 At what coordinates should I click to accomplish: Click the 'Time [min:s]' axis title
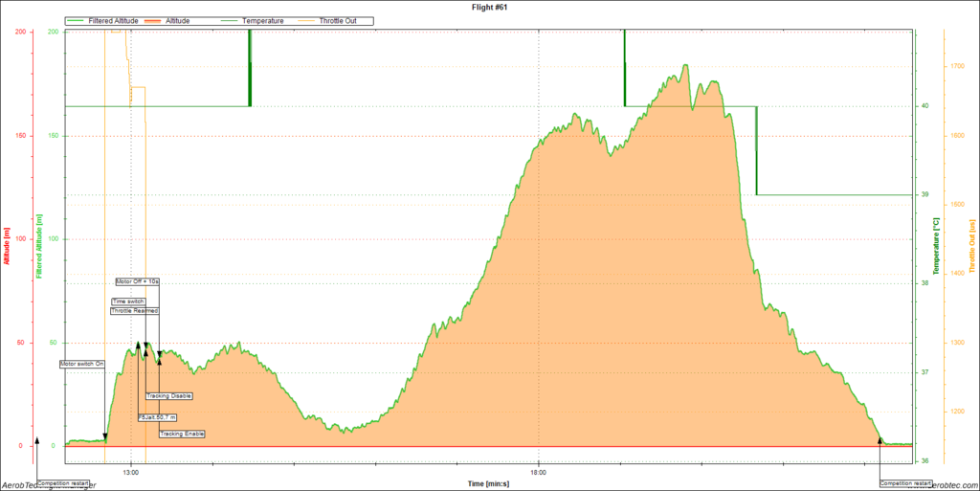pos(488,484)
